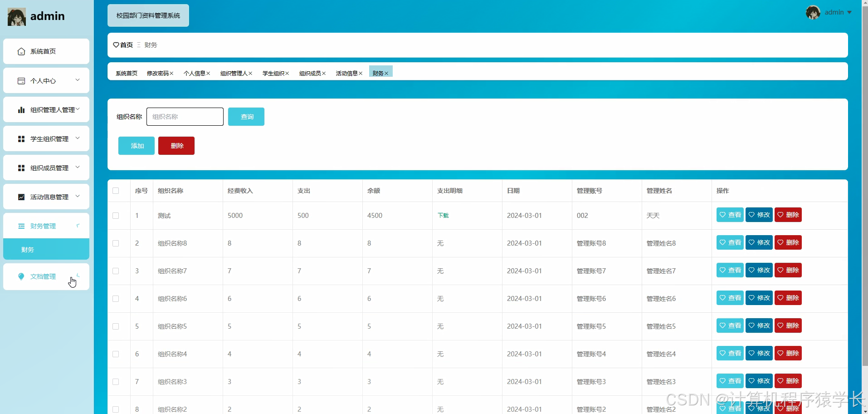Close the 组织成员 tab

tap(324, 74)
